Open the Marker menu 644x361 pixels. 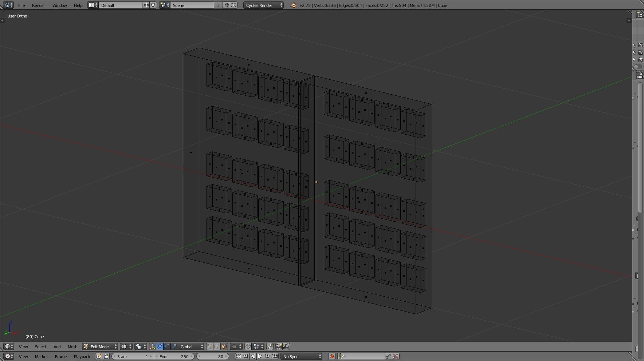[x=42, y=357]
